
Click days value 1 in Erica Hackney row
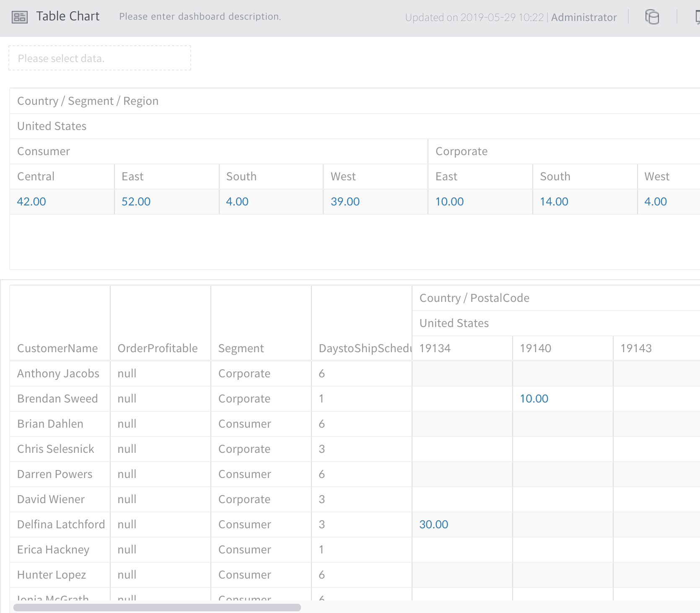click(x=321, y=550)
